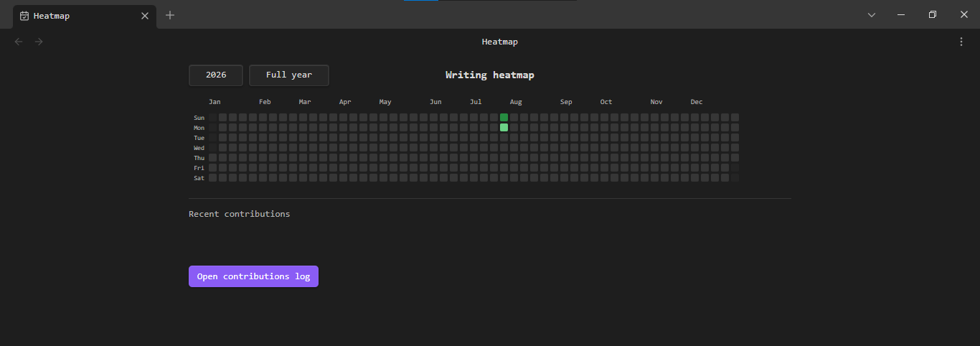Navigate back with the left arrow
Viewport: 980px width, 346px height.
click(x=19, y=42)
